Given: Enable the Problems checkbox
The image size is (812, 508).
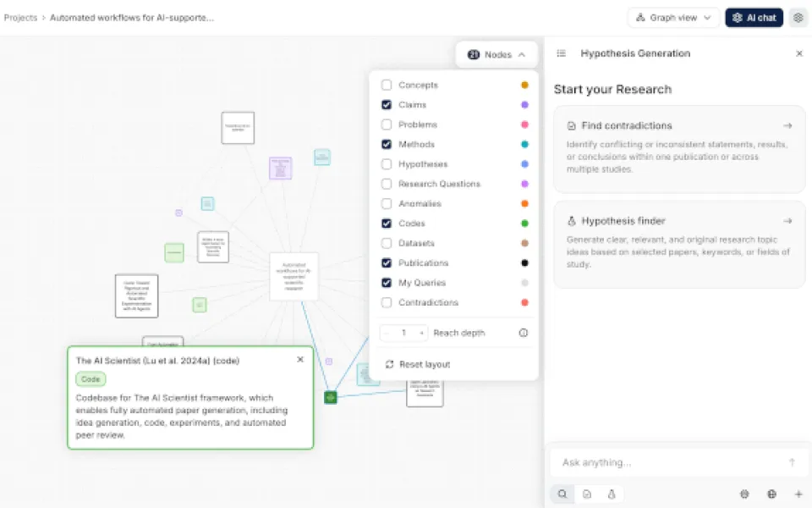Looking at the screenshot, I should 387,124.
